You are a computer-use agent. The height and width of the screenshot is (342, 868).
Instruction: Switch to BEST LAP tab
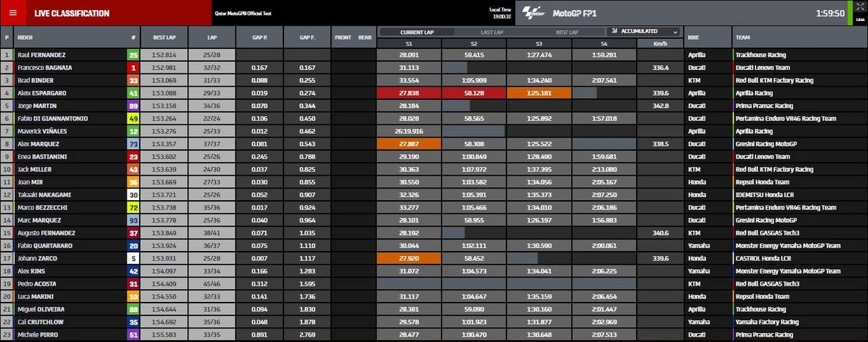click(567, 32)
